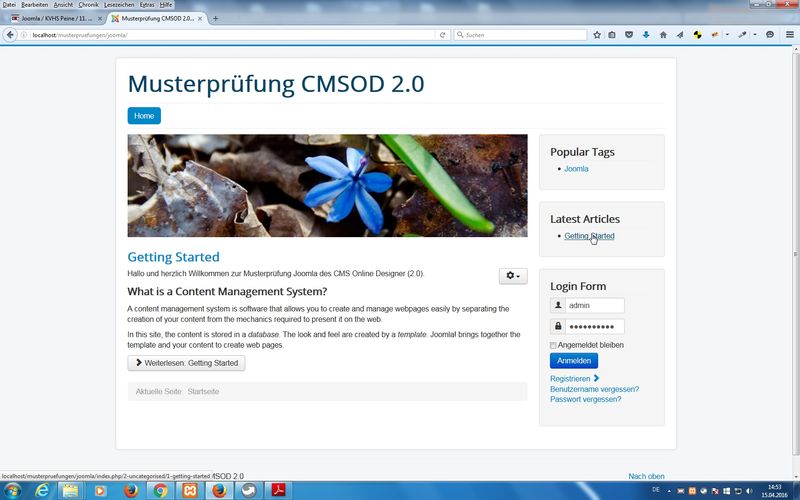Click the Home menu button
Image resolution: width=800 pixels, height=500 pixels.
(x=144, y=116)
